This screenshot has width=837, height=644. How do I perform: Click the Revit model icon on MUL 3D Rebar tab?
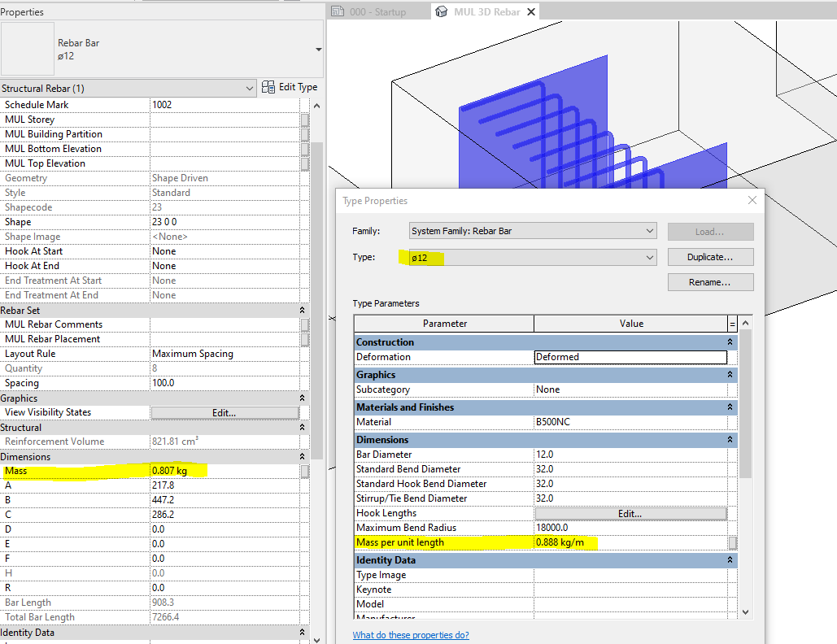[442, 11]
